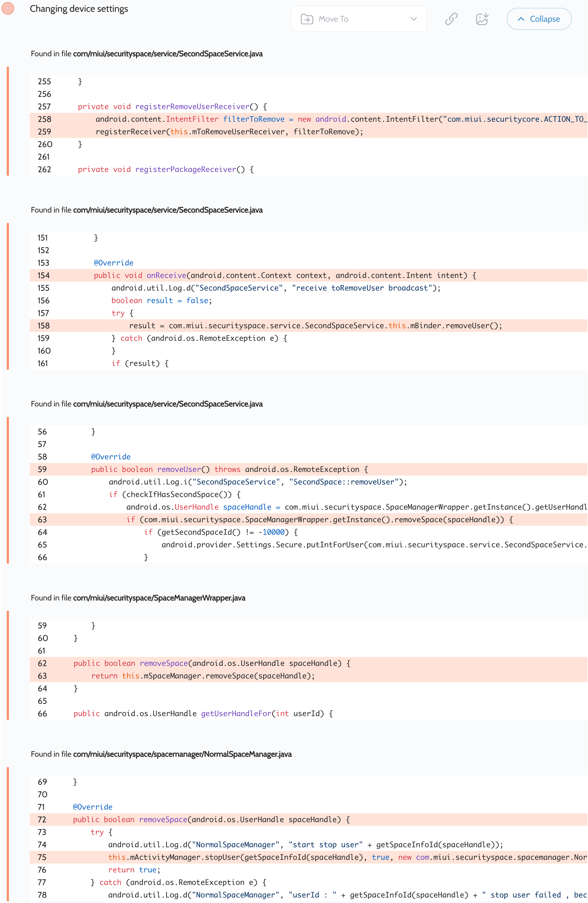This screenshot has width=588, height=903.
Task: Click the Move To folder icon
Action: (307, 19)
